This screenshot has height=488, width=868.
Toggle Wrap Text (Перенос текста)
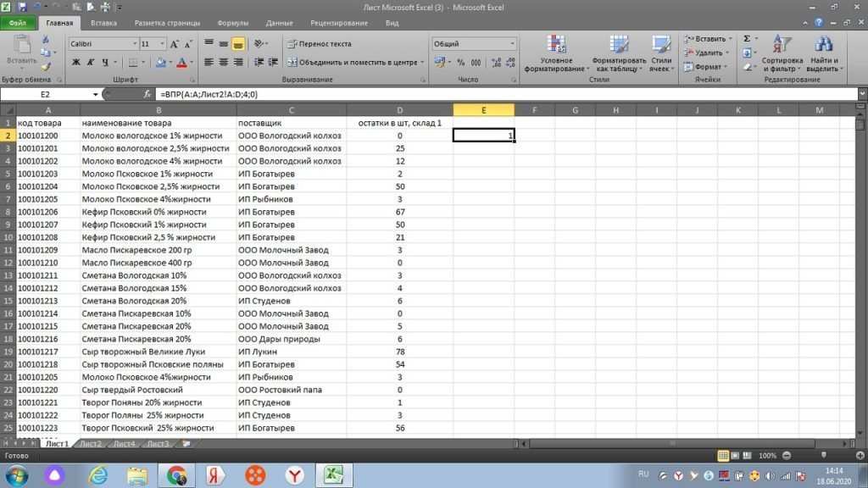[320, 44]
